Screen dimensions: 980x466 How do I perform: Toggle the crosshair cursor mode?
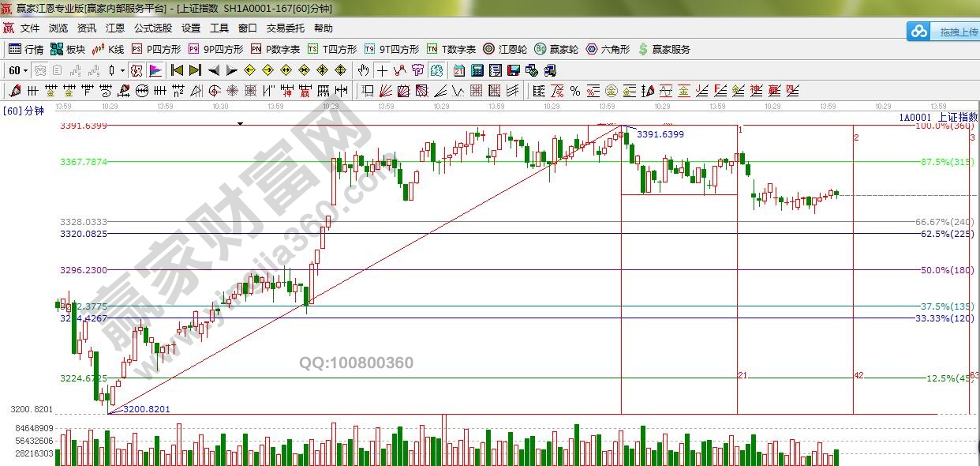tap(382, 70)
